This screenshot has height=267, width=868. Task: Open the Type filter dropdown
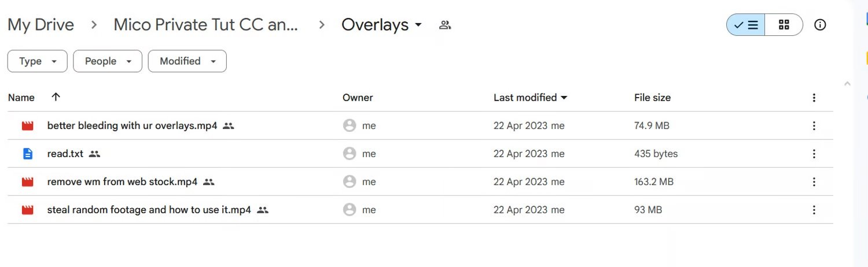tap(38, 61)
